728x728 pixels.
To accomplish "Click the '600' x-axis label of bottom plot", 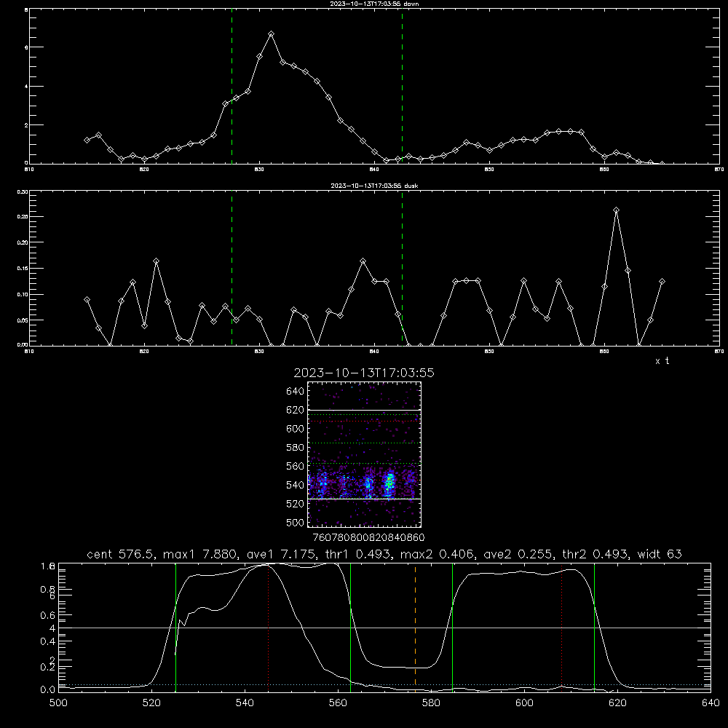I will coord(524,703).
